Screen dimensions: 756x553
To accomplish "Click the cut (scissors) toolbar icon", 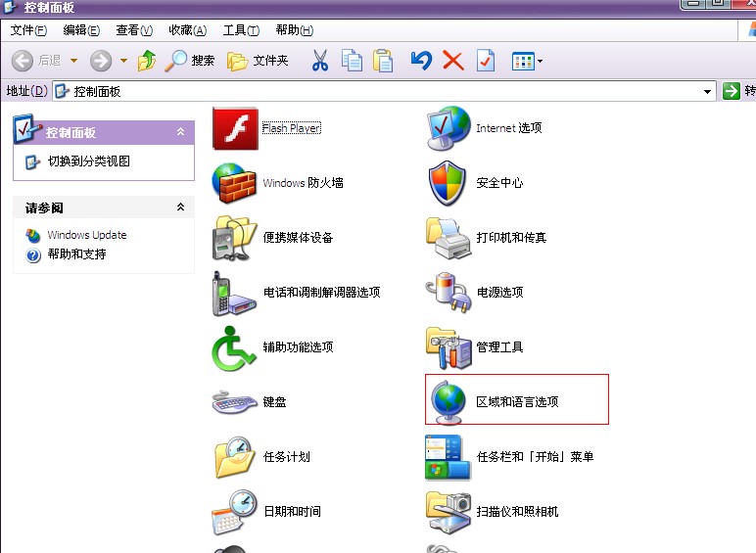I will (x=320, y=61).
